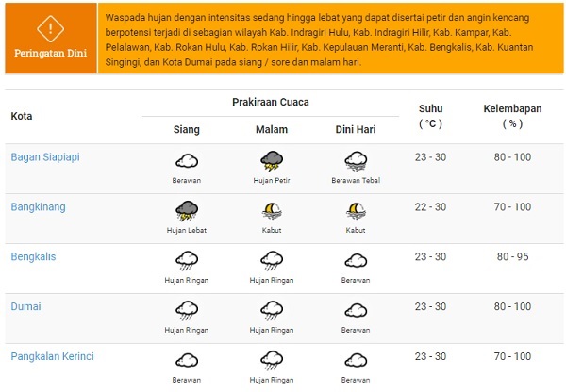This screenshot has height=392, width=566.
Task: Open the Bangkinang city link
Action: coord(39,207)
